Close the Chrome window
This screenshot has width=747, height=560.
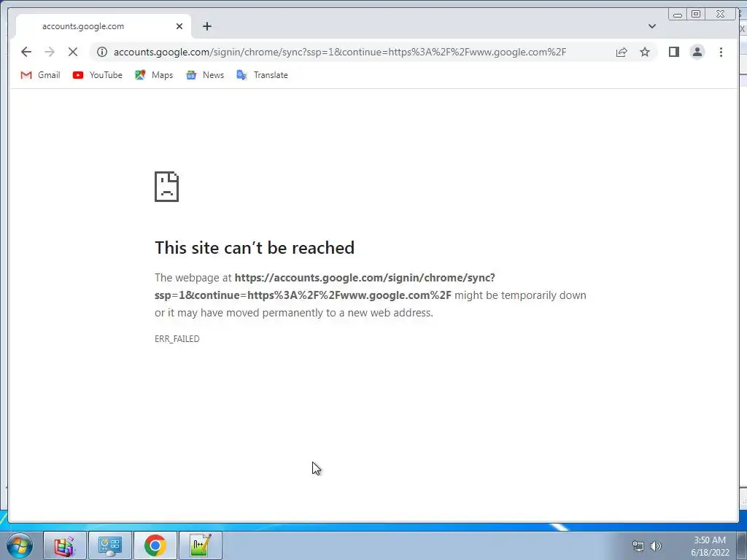(720, 15)
